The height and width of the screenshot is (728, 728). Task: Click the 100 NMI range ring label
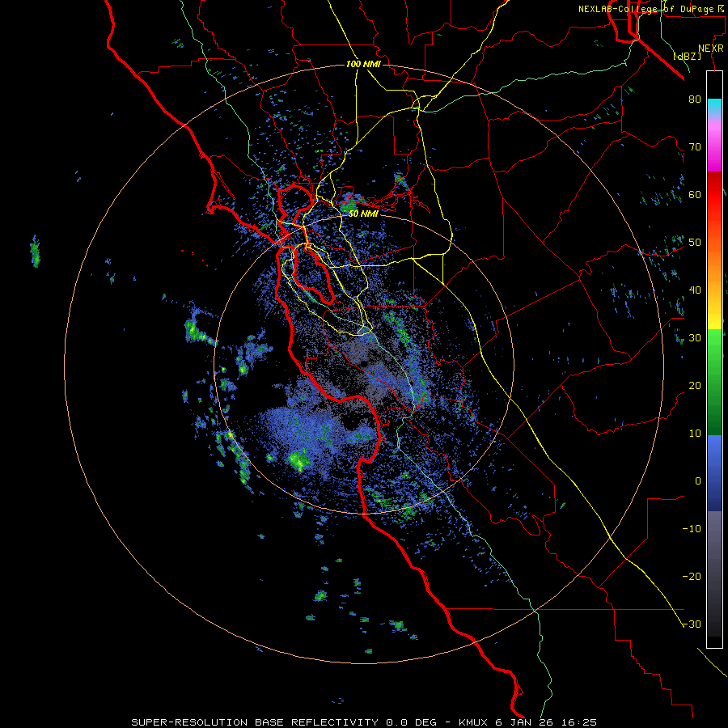coord(363,64)
